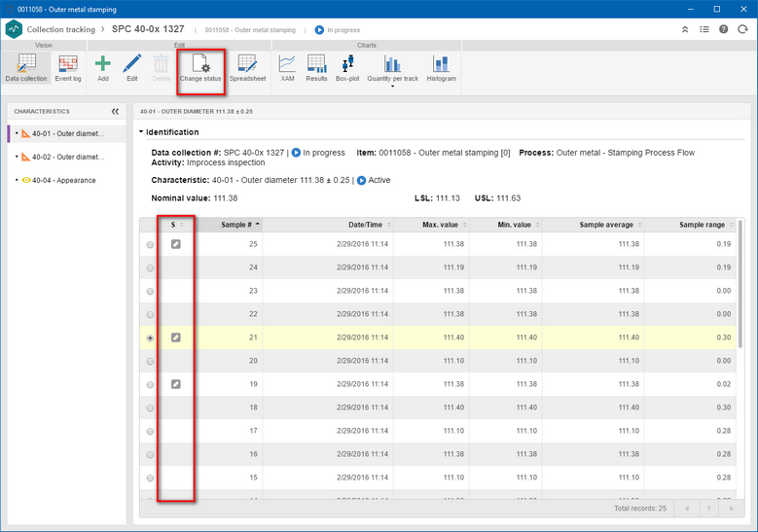Go to Collection tracking breadcrumb
The width and height of the screenshot is (758, 532).
[61, 29]
